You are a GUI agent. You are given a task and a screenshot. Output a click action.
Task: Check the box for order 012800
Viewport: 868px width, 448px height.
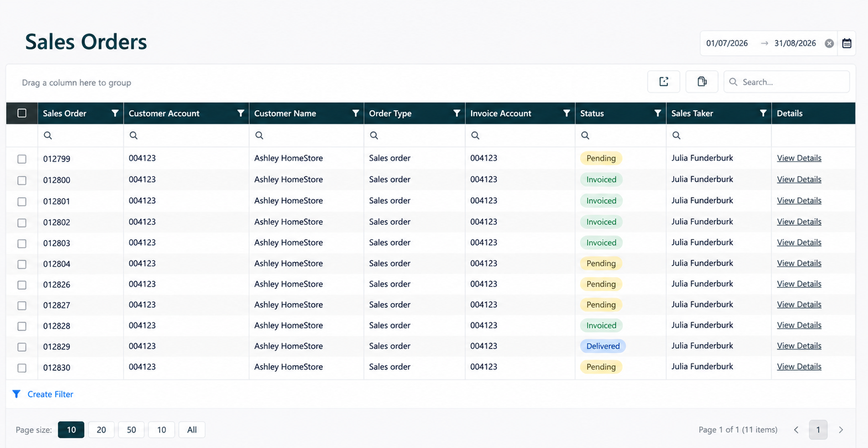pyautogui.click(x=22, y=180)
